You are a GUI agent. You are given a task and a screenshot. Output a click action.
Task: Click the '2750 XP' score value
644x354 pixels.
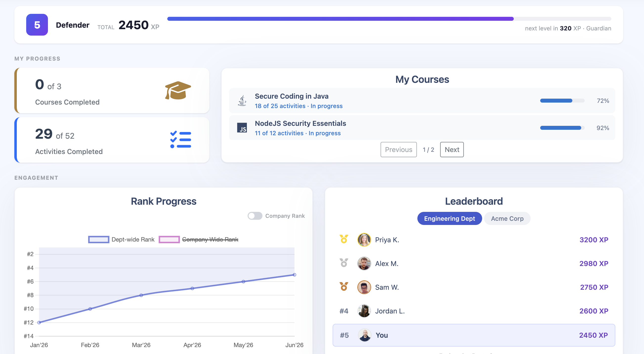[594, 287]
